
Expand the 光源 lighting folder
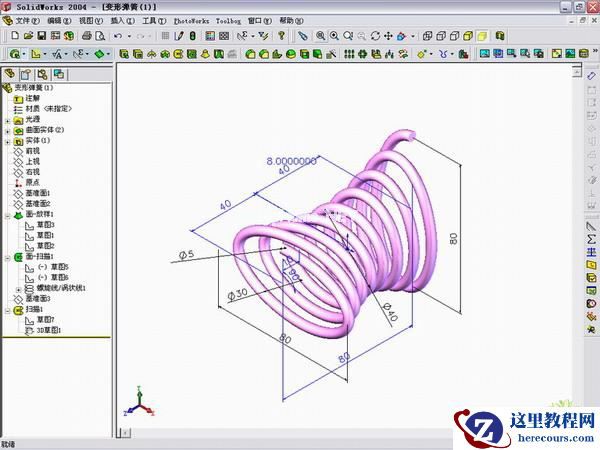[7, 121]
